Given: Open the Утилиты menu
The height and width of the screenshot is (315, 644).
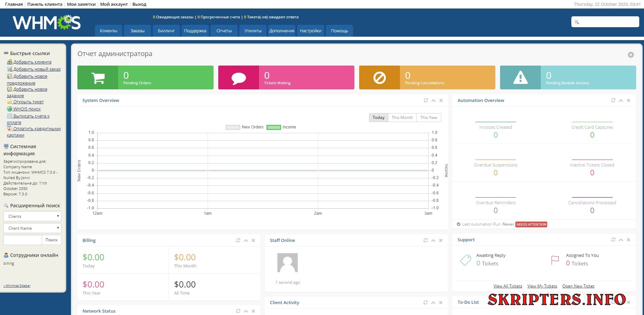Looking at the screenshot, I should [253, 31].
